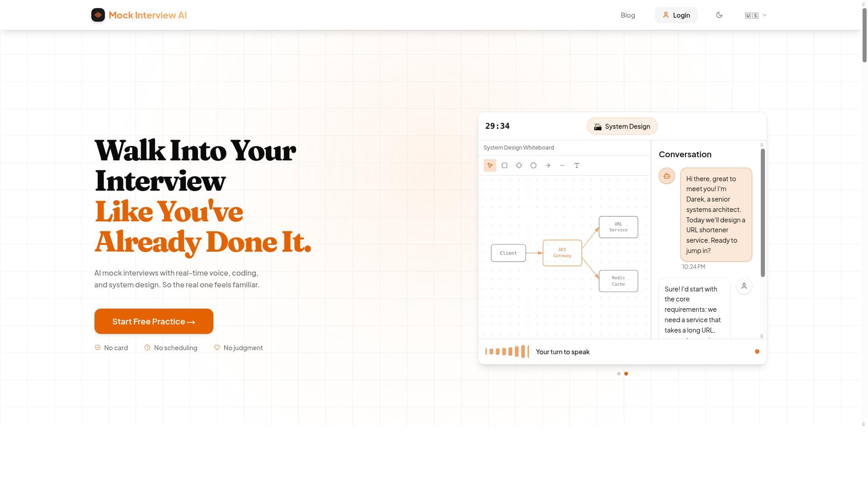Select the text tool
This screenshot has height=488, width=868.
coord(577,165)
